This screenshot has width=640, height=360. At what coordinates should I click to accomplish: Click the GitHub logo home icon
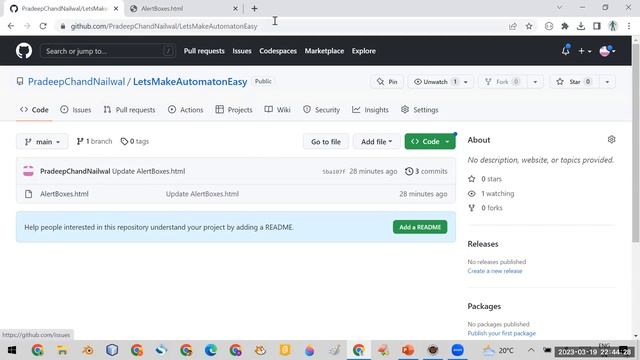click(x=24, y=51)
